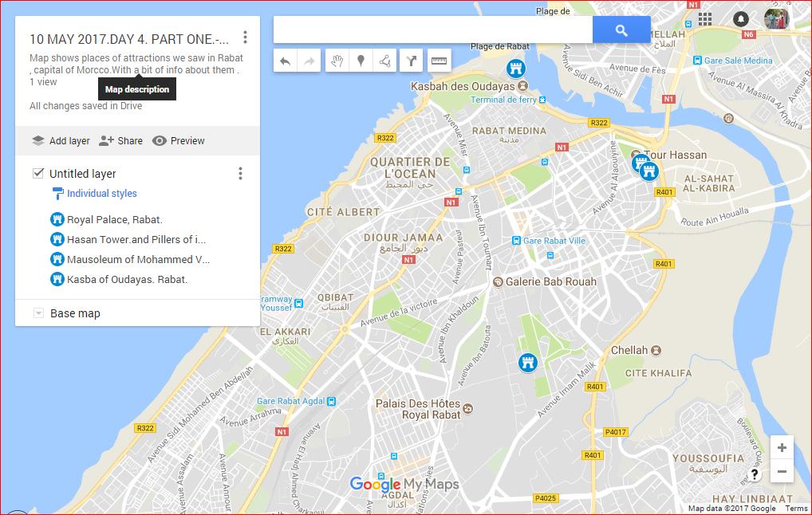The width and height of the screenshot is (812, 515).
Task: Click the Undo arrow in map toolbar
Action: (286, 61)
